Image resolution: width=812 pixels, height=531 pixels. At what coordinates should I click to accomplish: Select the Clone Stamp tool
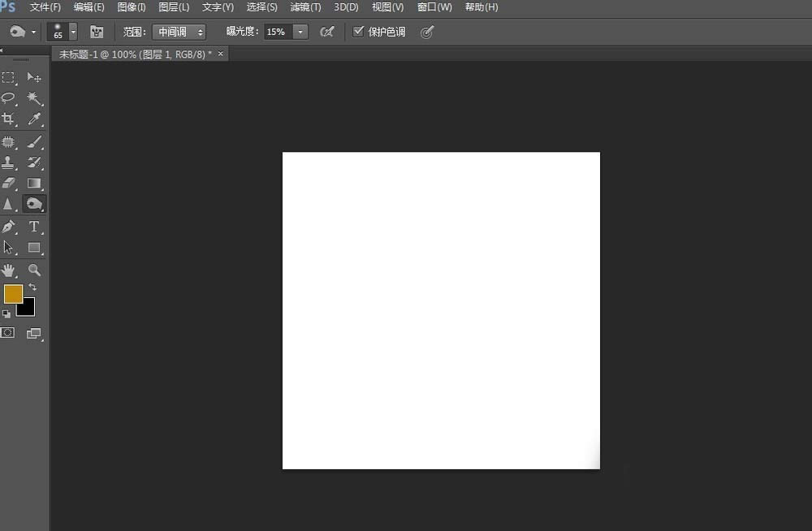click(8, 162)
